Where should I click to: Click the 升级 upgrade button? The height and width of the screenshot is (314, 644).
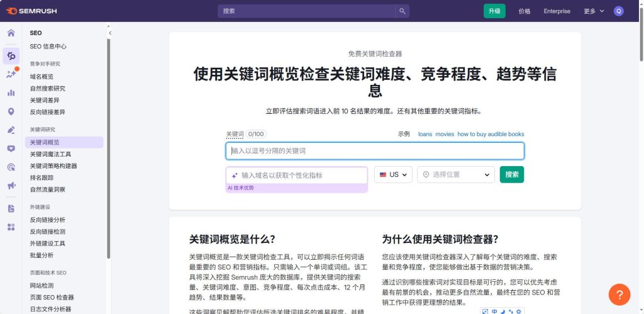494,11
